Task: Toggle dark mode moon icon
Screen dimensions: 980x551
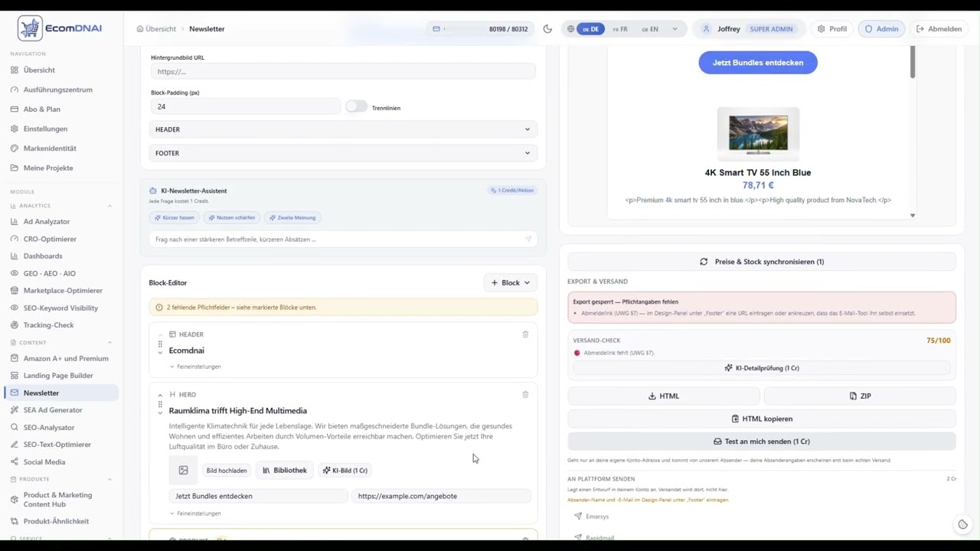Action: click(547, 29)
